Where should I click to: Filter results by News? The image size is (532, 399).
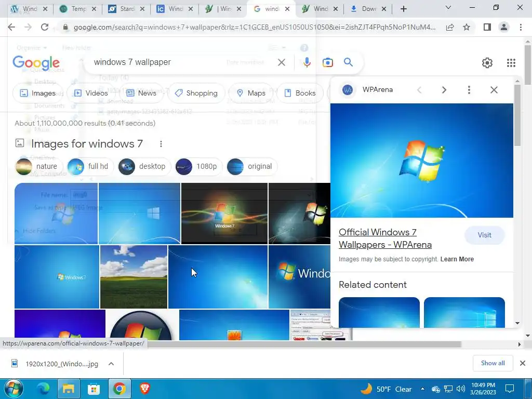(141, 93)
